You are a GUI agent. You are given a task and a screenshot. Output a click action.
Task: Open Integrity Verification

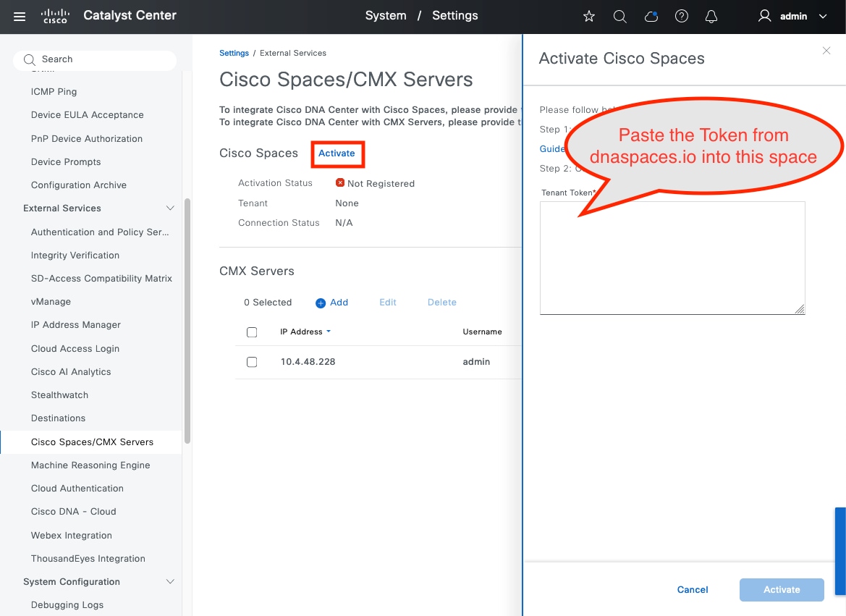tap(75, 256)
